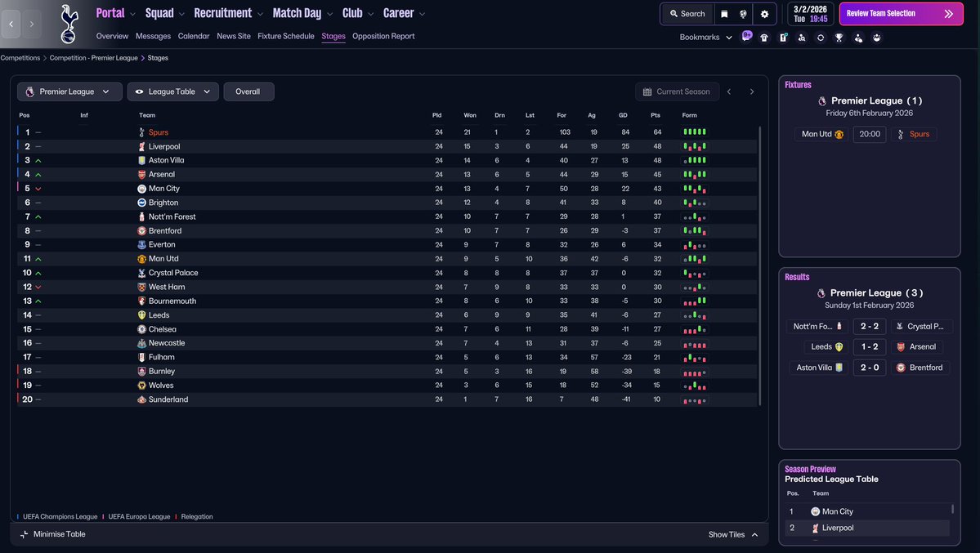Switch to the Fixture Schedule tab

click(x=286, y=36)
